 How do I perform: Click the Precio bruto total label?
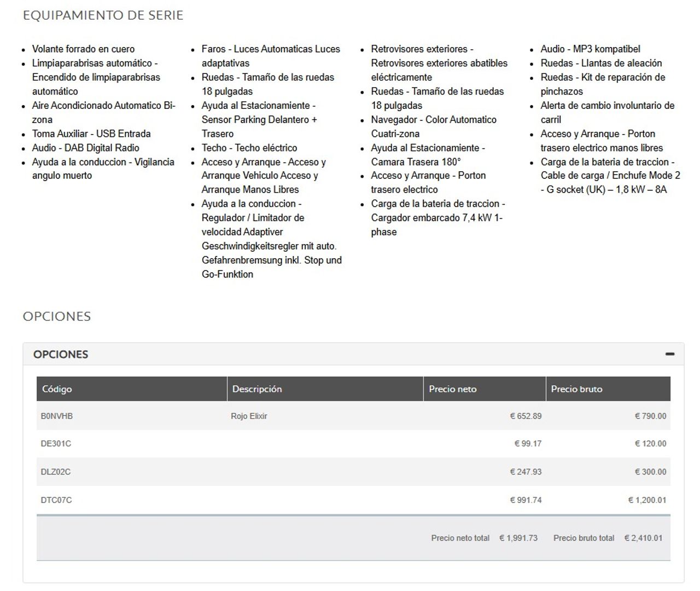coord(584,538)
